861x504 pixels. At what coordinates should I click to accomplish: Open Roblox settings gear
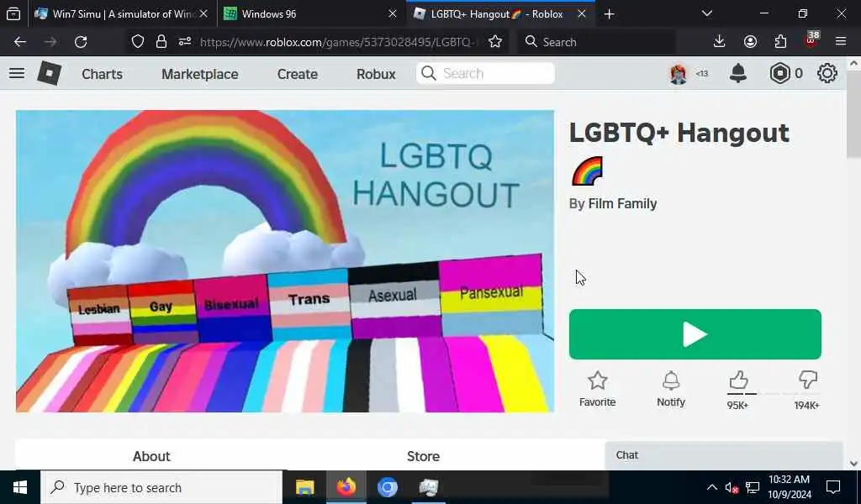[827, 73]
